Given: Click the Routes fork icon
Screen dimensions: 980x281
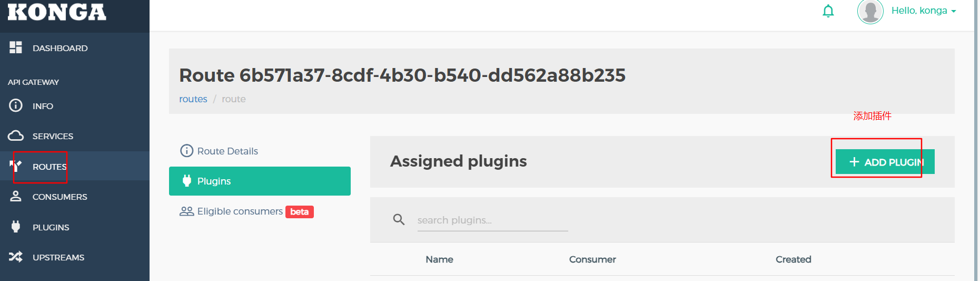Looking at the screenshot, I should click(x=16, y=166).
